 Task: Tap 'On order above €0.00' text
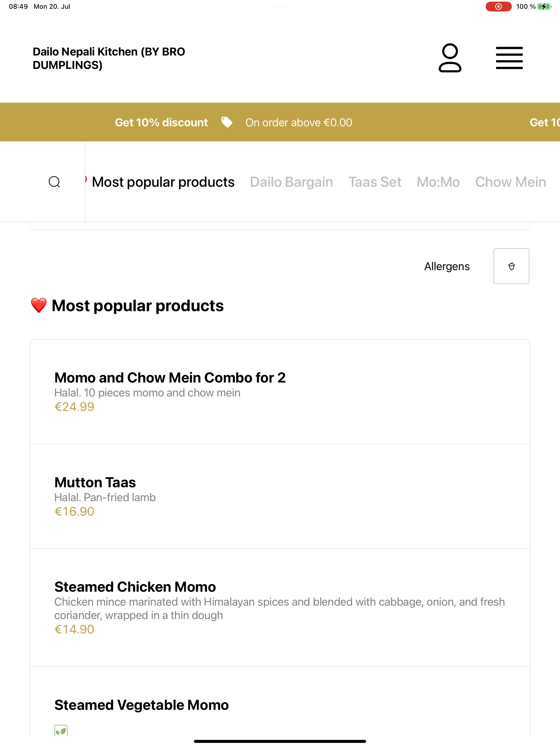pos(299,122)
